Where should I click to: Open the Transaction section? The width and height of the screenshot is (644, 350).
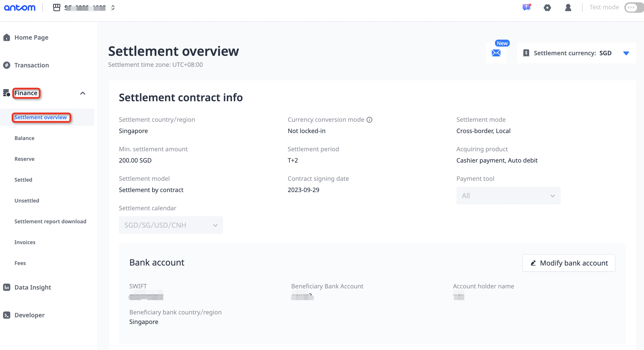(x=32, y=65)
